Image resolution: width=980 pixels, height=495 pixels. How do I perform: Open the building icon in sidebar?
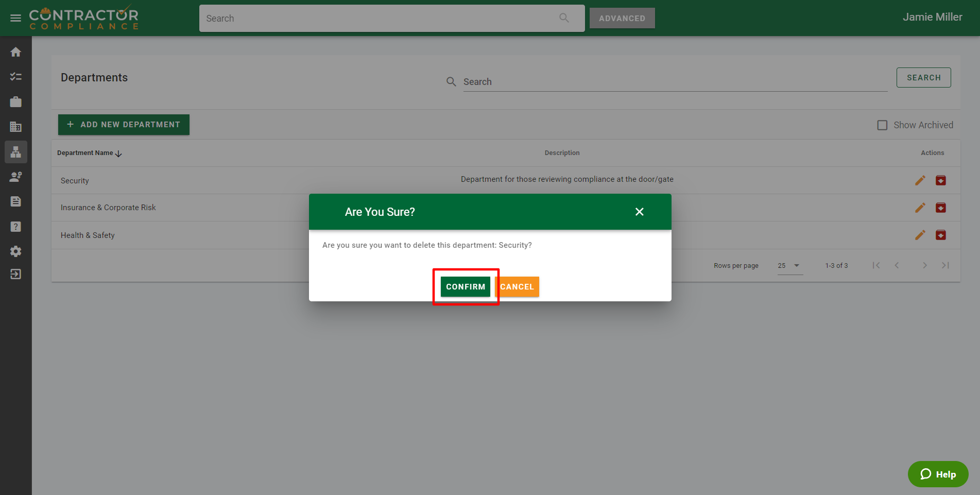[x=15, y=127]
